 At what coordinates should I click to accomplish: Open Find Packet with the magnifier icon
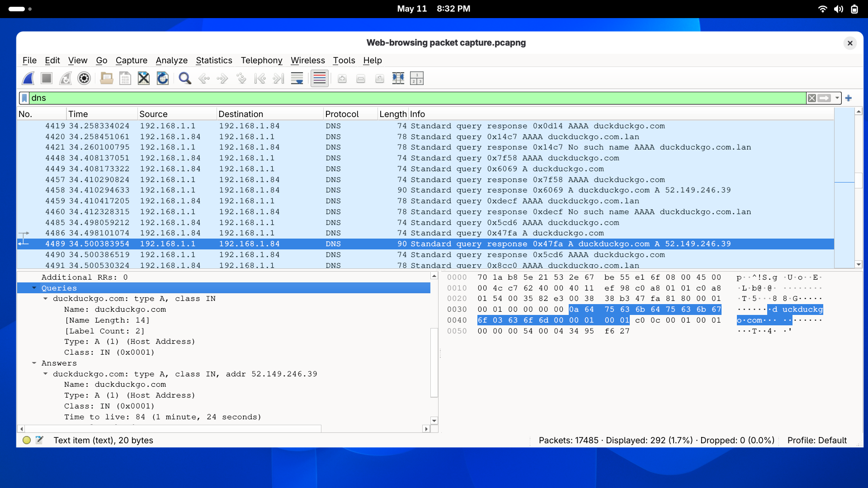tap(185, 78)
